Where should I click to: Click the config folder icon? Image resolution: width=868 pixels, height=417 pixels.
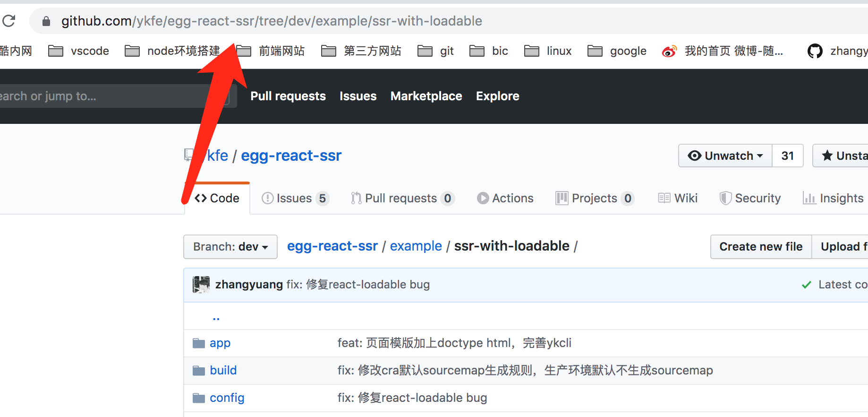tap(199, 398)
